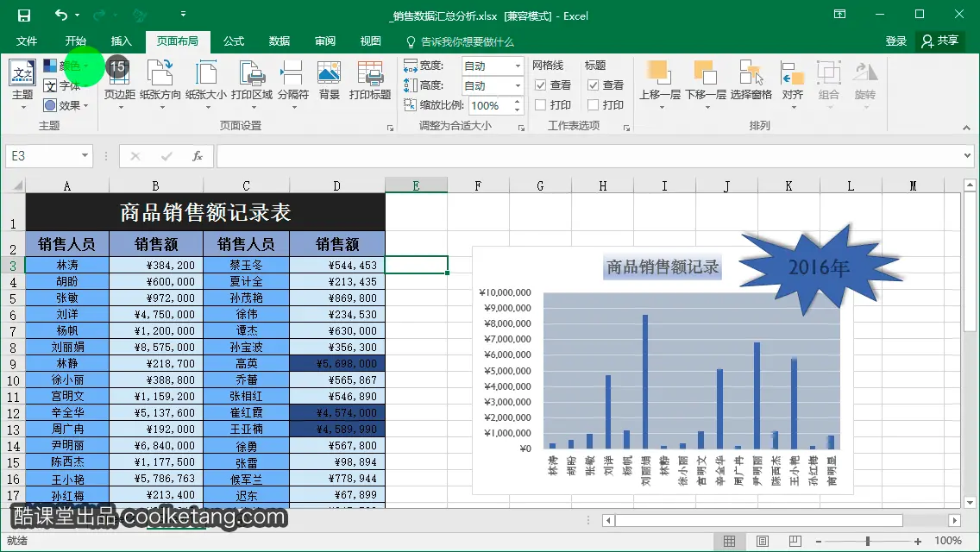The width and height of the screenshot is (980, 552).
Task: Toggle Headings View (查看) checkbox
Action: (594, 85)
